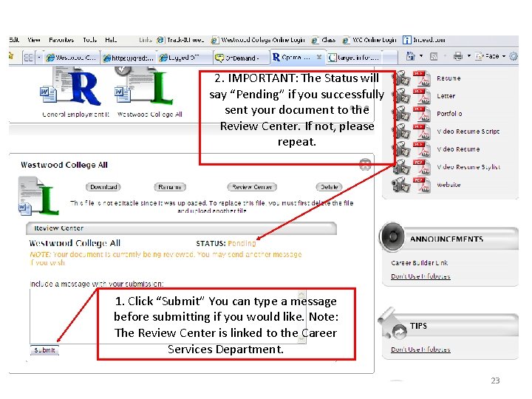Open the Website help link
This screenshot has height=399, width=532.
(449, 185)
